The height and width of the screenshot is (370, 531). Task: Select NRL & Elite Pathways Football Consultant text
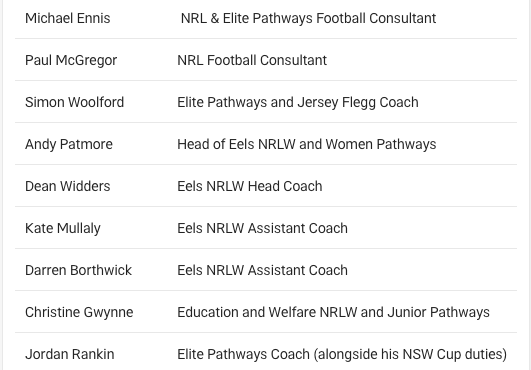tap(308, 18)
